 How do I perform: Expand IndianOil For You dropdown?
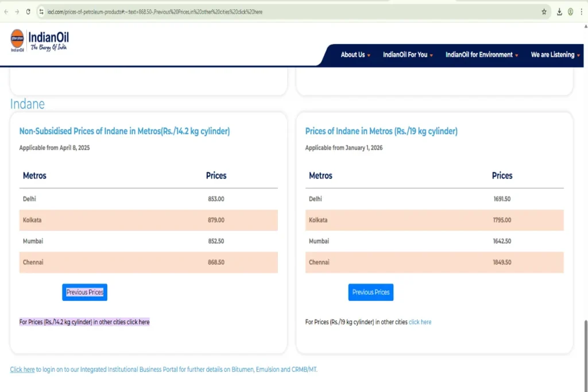click(408, 55)
